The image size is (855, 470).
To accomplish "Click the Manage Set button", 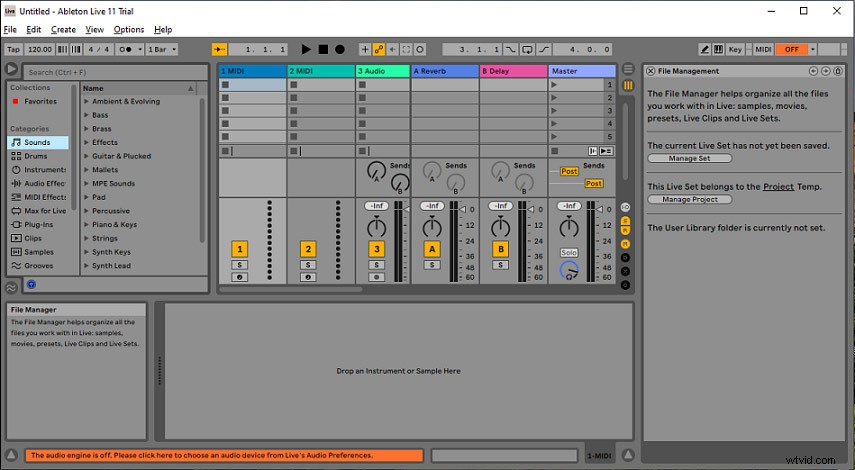I will click(x=690, y=159).
